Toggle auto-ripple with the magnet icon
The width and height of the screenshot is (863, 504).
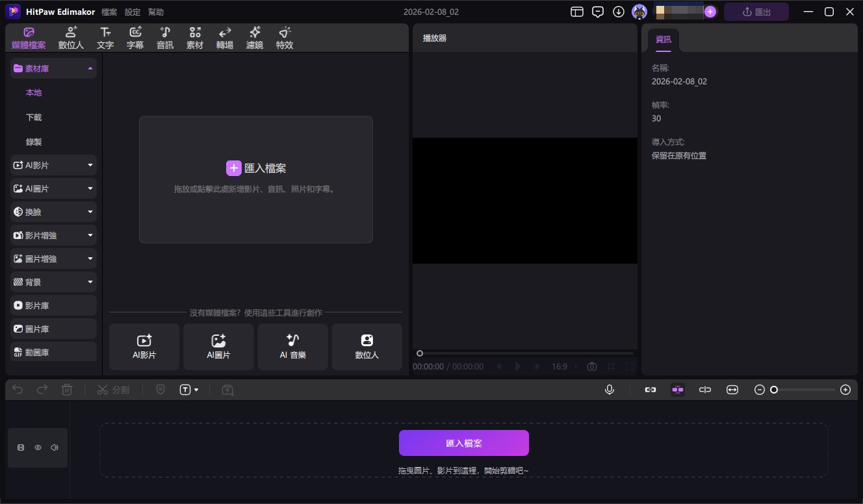tap(677, 389)
